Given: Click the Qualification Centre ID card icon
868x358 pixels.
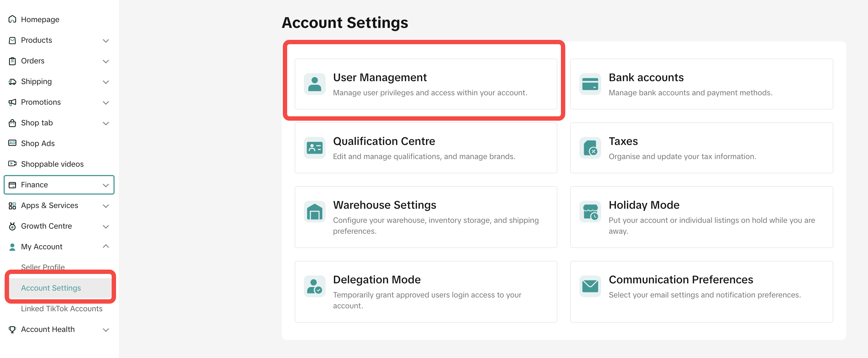Looking at the screenshot, I should [314, 148].
